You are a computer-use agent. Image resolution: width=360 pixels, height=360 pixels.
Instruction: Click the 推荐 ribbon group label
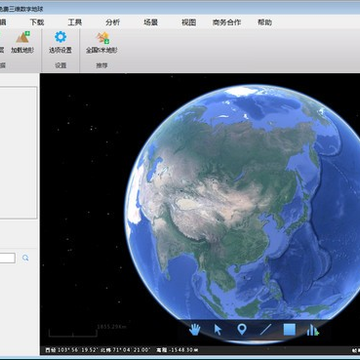[102, 66]
